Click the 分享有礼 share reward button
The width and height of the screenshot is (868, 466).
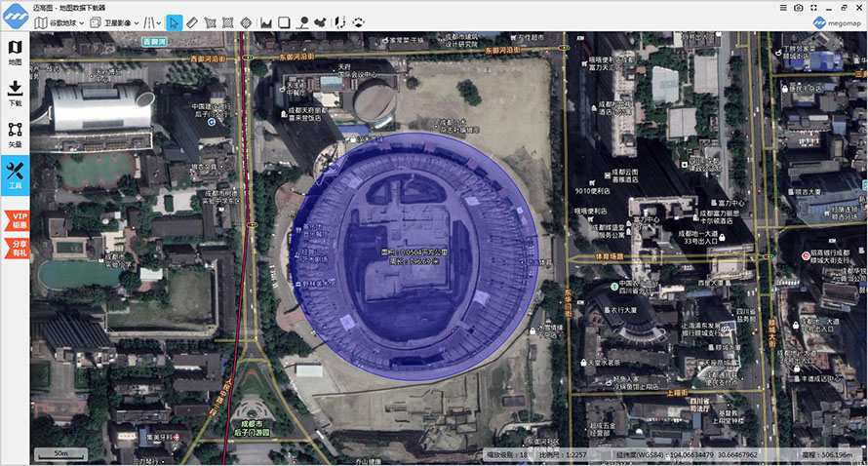pos(17,248)
